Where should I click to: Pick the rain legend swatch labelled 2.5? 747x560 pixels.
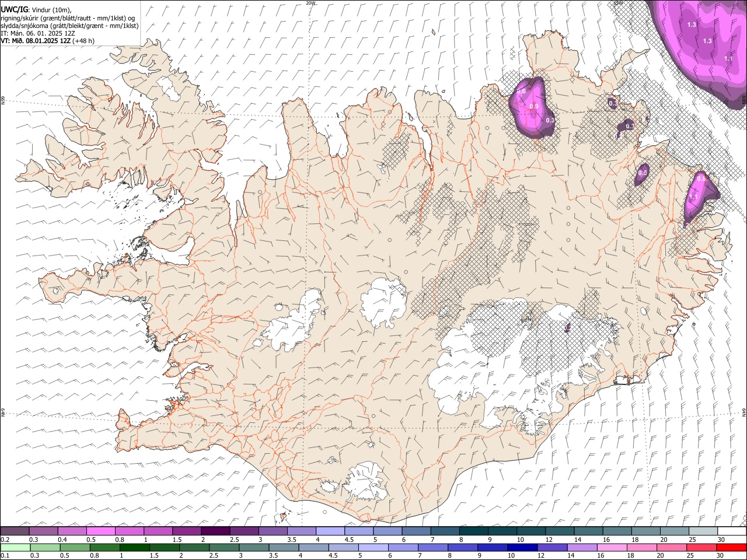[224, 548]
